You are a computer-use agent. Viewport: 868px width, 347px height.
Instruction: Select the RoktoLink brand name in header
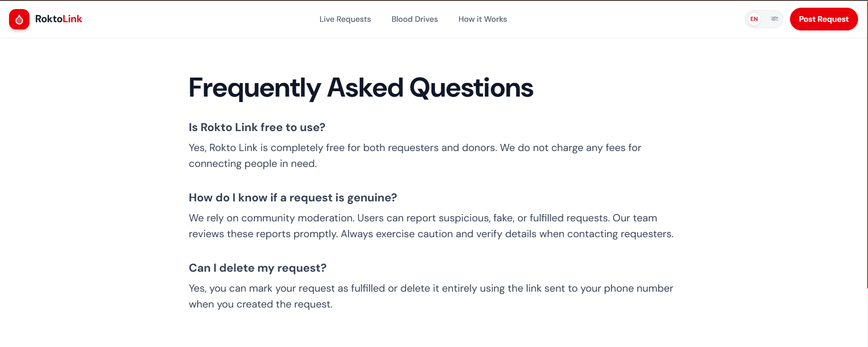(x=59, y=19)
